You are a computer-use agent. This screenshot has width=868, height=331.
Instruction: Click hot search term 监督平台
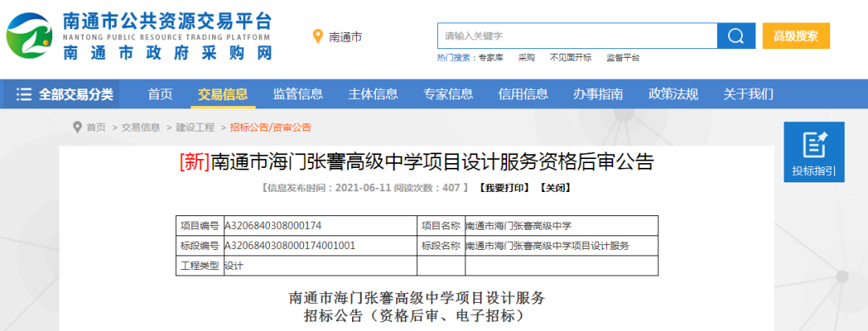(623, 58)
